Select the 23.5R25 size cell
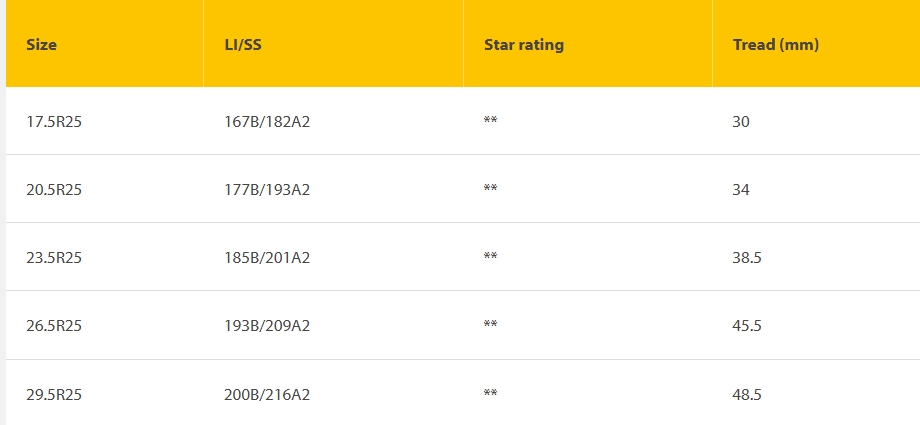The image size is (920, 425). 54,258
